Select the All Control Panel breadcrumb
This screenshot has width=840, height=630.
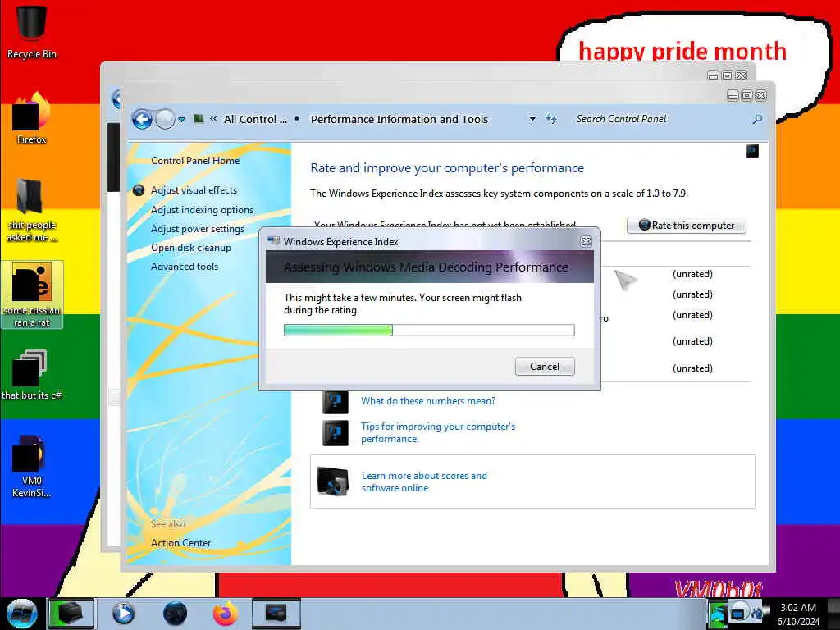255,120
